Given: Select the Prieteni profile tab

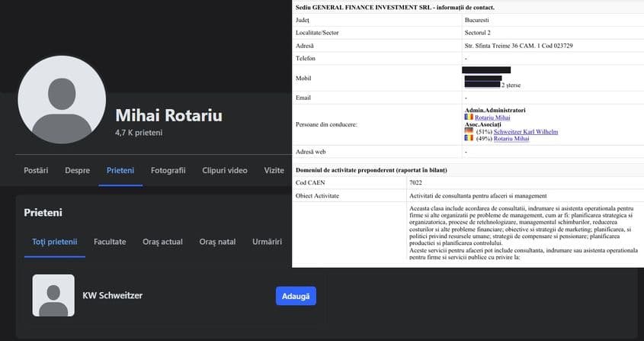Looking at the screenshot, I should [x=120, y=170].
